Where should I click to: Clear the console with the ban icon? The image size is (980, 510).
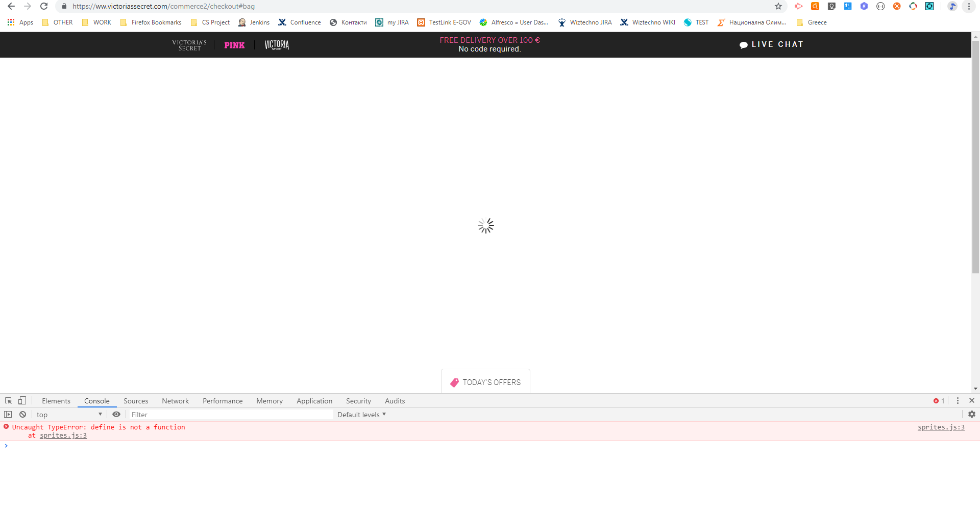[22, 415]
